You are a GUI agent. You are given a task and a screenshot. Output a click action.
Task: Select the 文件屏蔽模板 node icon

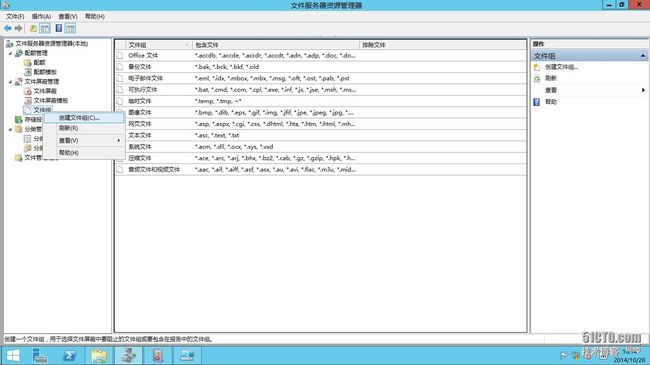(28, 101)
